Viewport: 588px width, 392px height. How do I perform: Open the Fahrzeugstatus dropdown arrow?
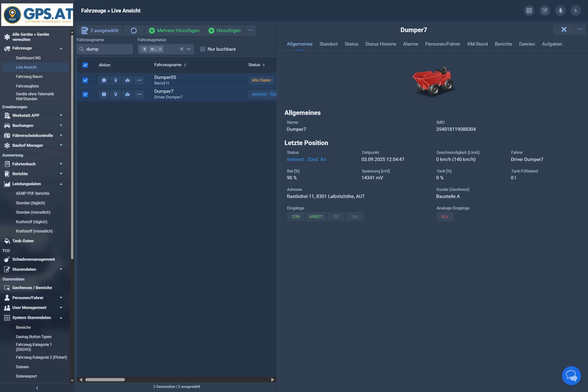point(189,49)
